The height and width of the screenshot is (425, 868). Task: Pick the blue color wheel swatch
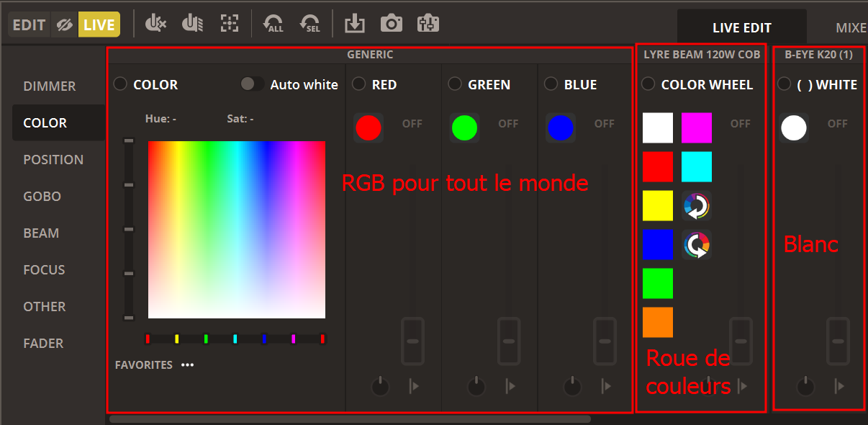click(x=658, y=245)
